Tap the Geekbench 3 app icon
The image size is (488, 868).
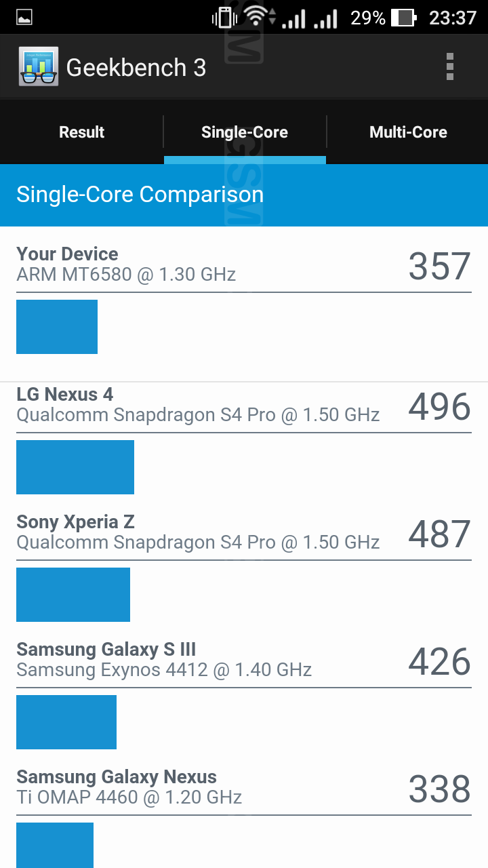pos(39,67)
